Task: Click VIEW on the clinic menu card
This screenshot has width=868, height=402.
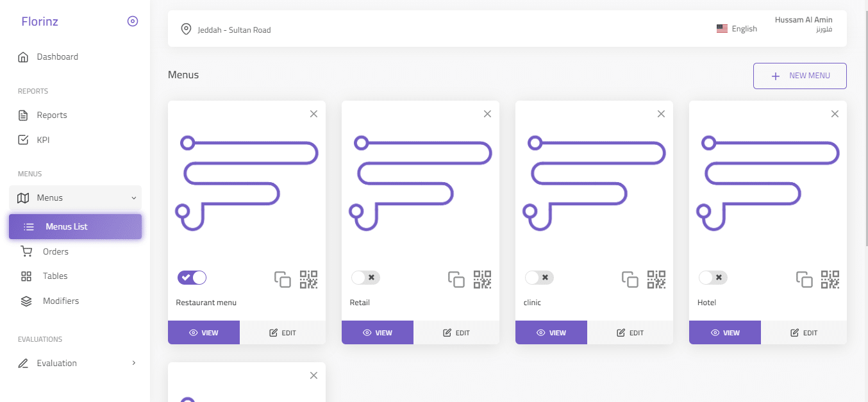Action: [x=551, y=333]
